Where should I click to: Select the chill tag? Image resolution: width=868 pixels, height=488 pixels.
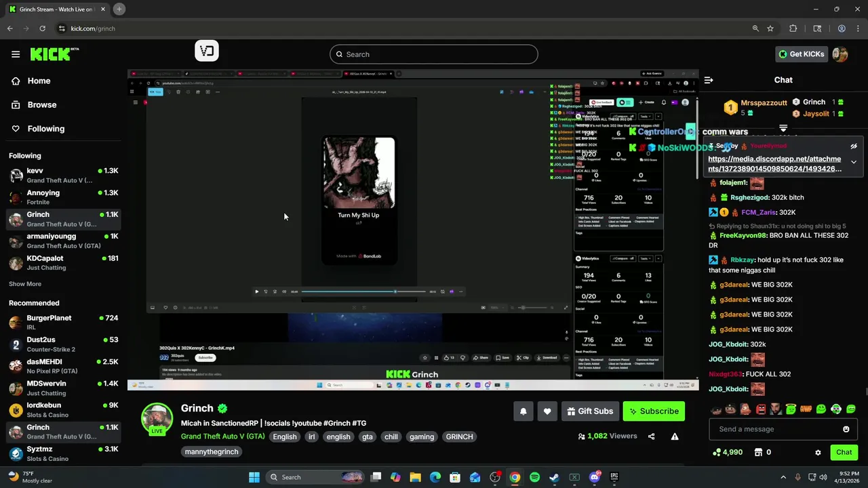(391, 436)
